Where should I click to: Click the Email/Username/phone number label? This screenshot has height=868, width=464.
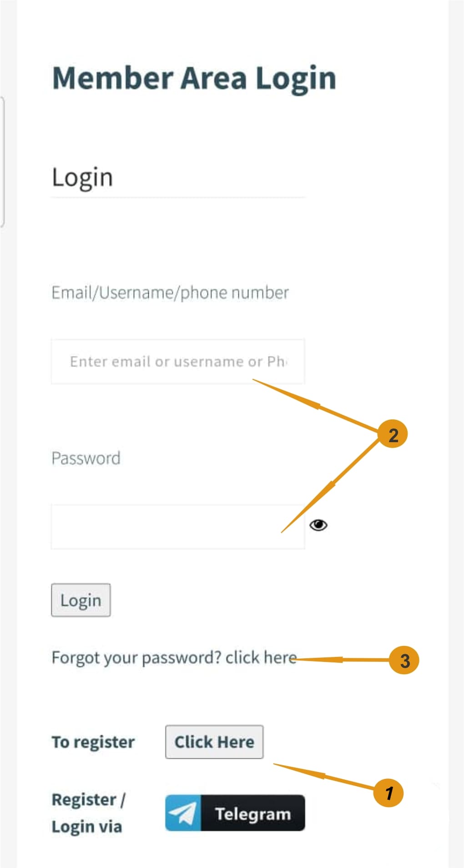pyautogui.click(x=170, y=293)
